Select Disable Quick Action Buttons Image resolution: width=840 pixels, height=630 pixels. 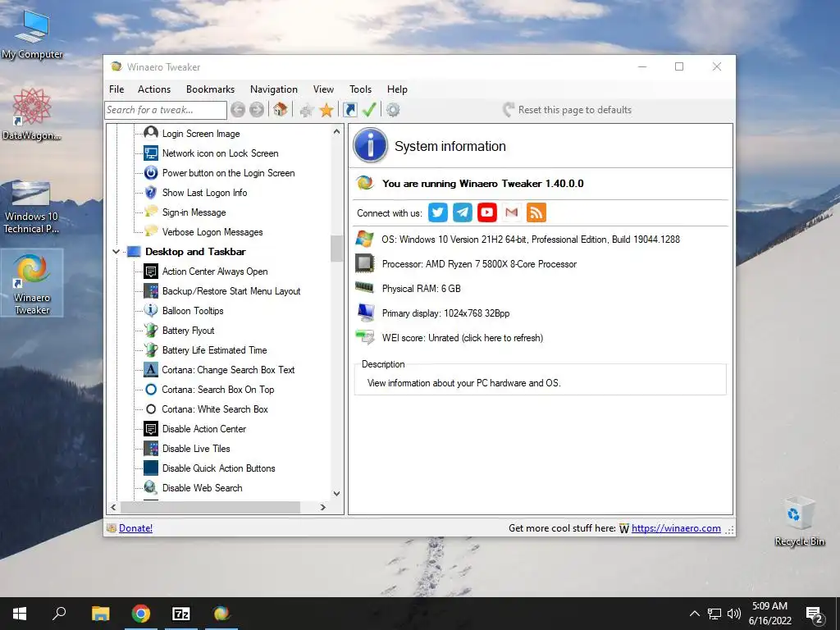(218, 468)
